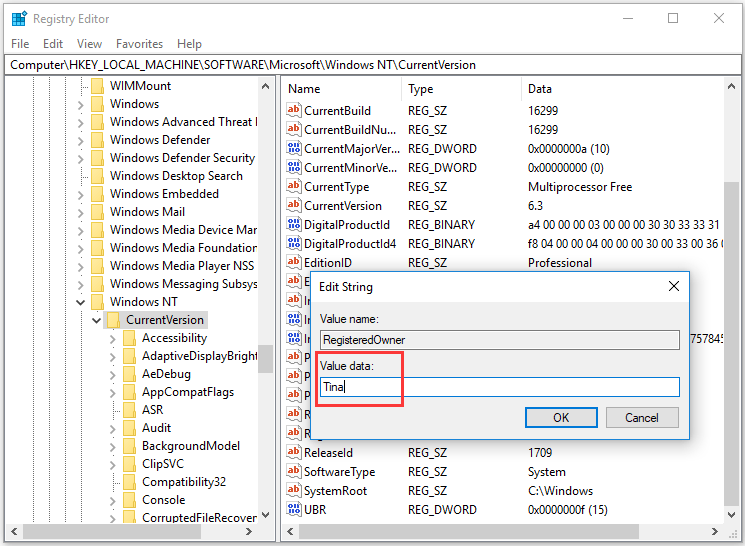Screen dimensions: 745x546
Task: Open the Help menu
Action: [x=189, y=44]
